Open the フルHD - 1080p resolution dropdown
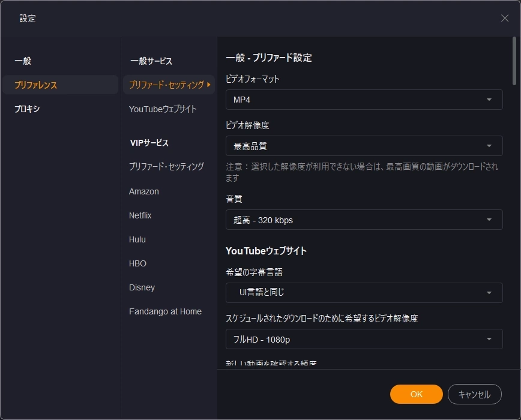The height and width of the screenshot is (420, 521). (364, 340)
